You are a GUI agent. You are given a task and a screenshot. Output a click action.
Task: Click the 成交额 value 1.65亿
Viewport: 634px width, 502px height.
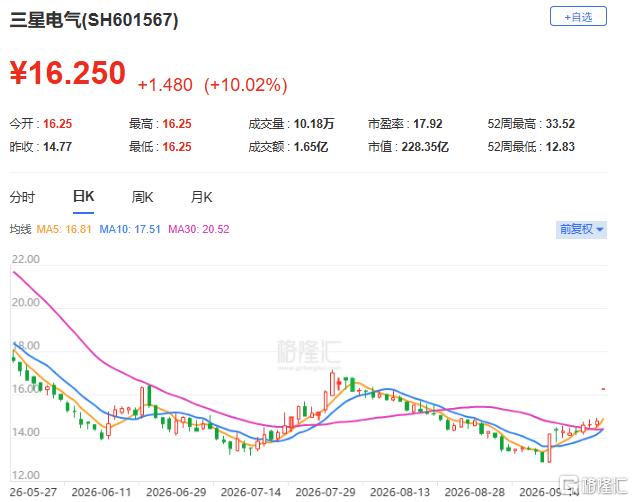click(311, 146)
